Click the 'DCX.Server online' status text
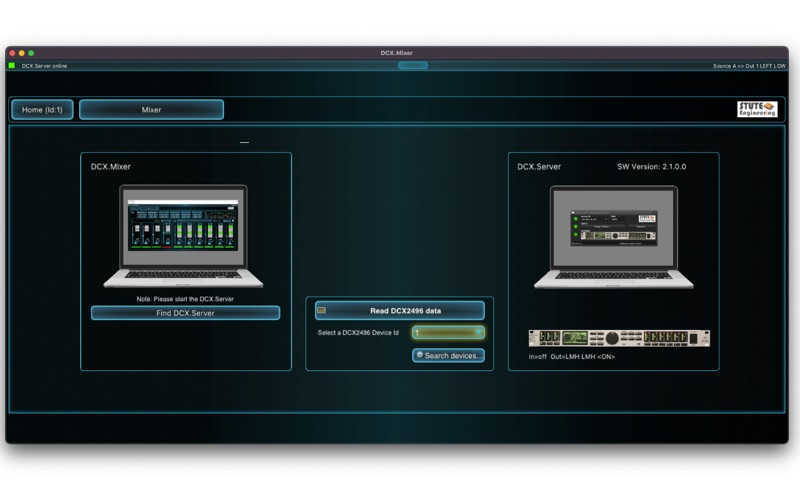The height and width of the screenshot is (500, 800). coord(44,66)
